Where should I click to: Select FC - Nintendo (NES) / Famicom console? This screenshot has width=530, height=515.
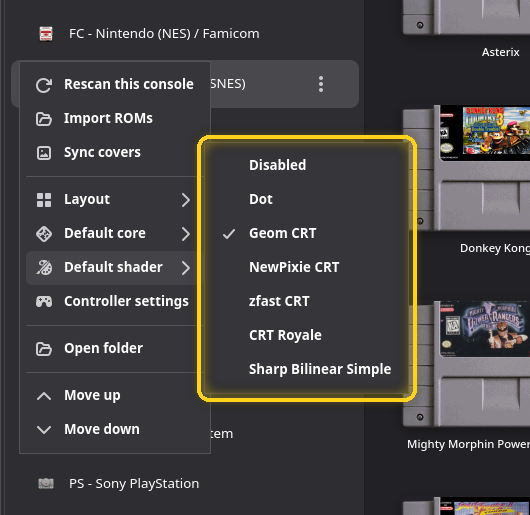(x=185, y=34)
